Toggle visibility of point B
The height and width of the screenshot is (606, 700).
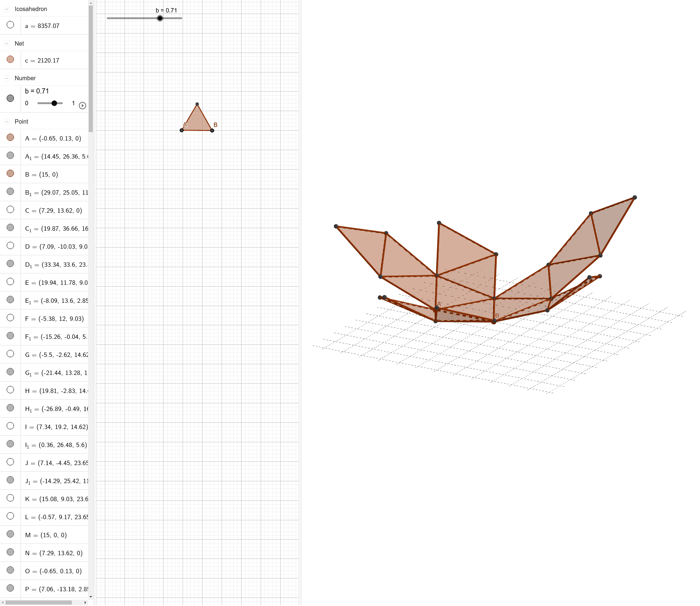(10, 173)
